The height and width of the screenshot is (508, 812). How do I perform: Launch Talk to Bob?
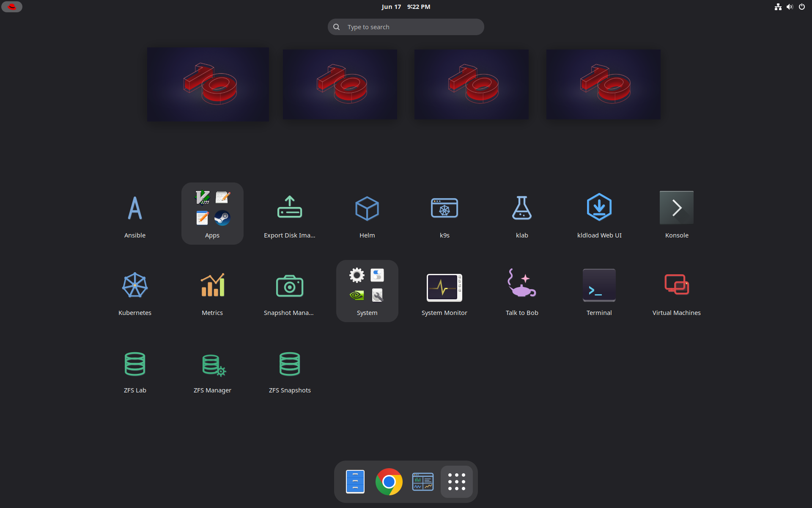click(522, 291)
